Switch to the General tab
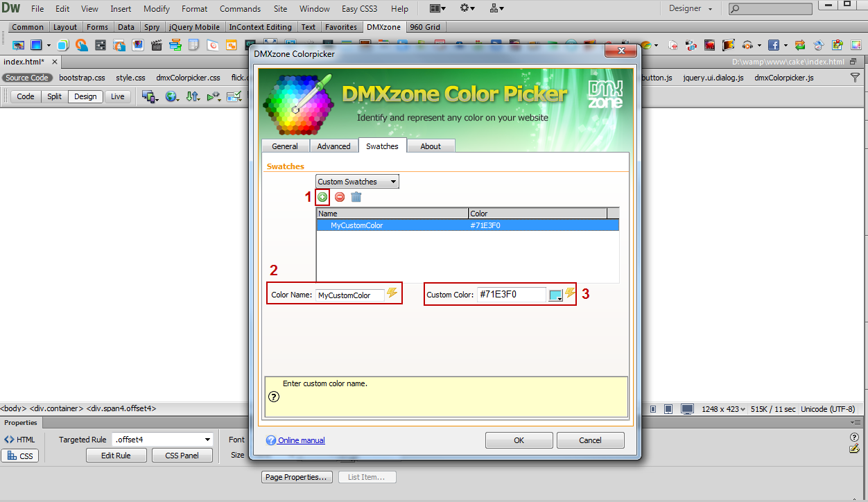Screen dimensions: 868x502 point(285,146)
